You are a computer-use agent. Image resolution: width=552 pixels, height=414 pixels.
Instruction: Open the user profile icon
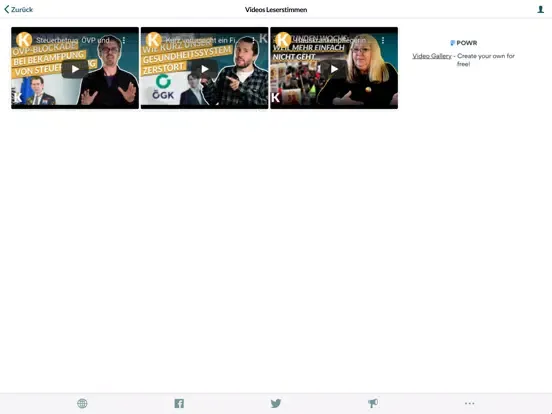540,10
